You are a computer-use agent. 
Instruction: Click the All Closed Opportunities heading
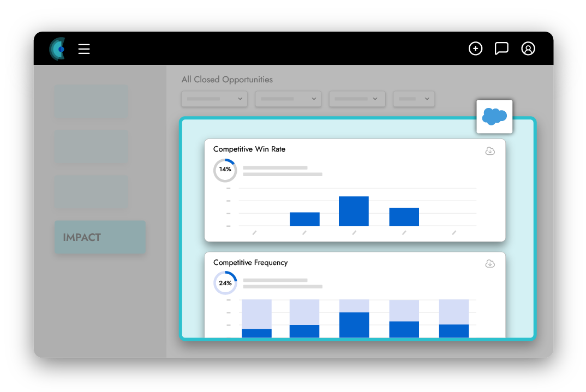[227, 80]
